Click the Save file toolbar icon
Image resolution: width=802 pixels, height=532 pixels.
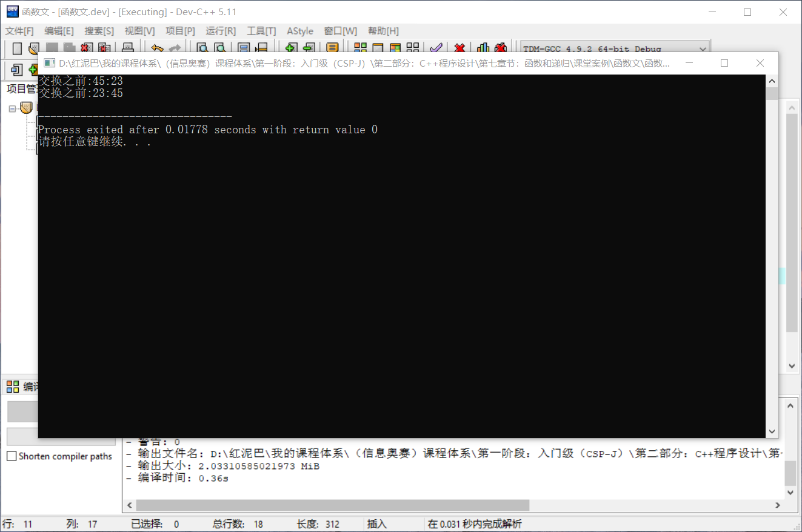tap(52, 48)
